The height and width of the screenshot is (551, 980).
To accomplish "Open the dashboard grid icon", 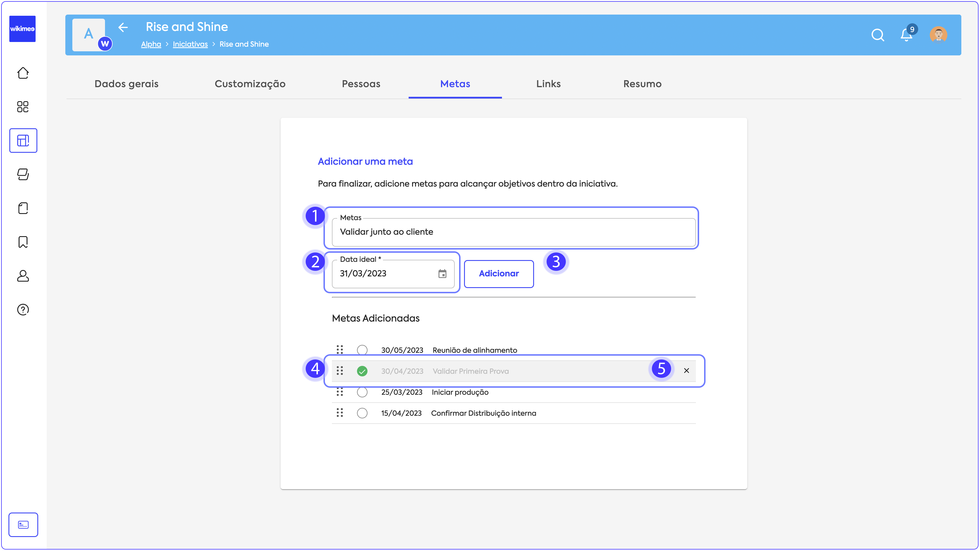I will coord(23,107).
